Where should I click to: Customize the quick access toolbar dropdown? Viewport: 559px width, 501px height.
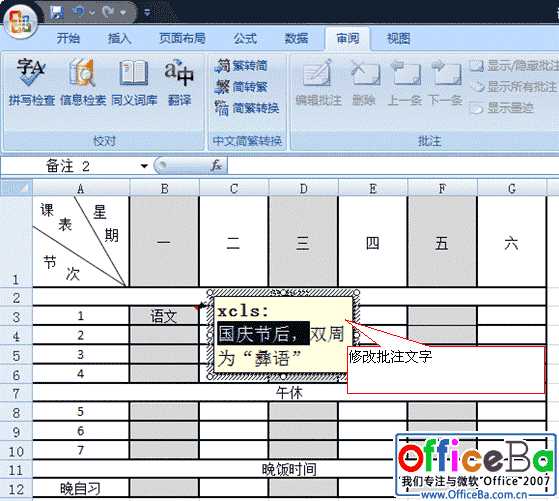[x=147, y=12]
